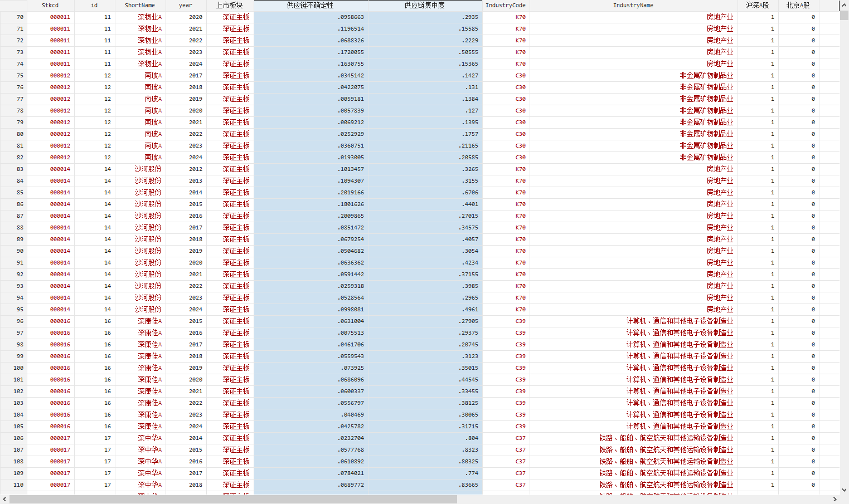Click the horizontal scrollbar thumb
The image size is (849, 504).
(233, 500)
